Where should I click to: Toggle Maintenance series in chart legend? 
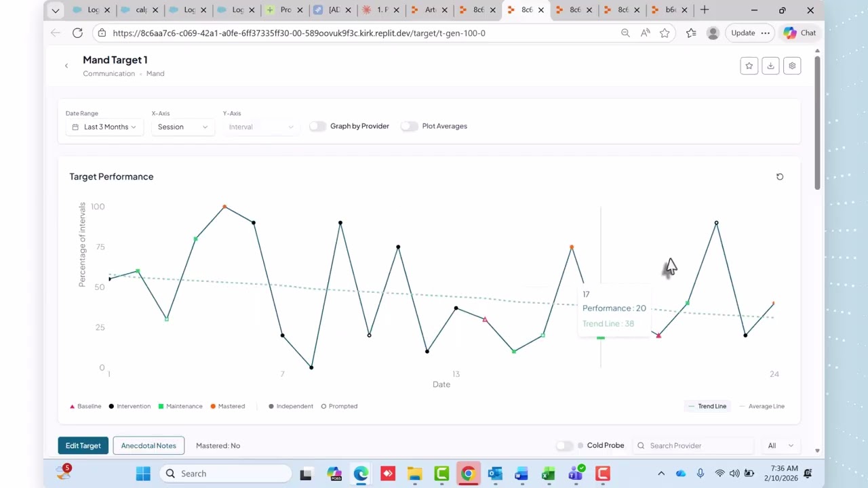click(x=180, y=406)
